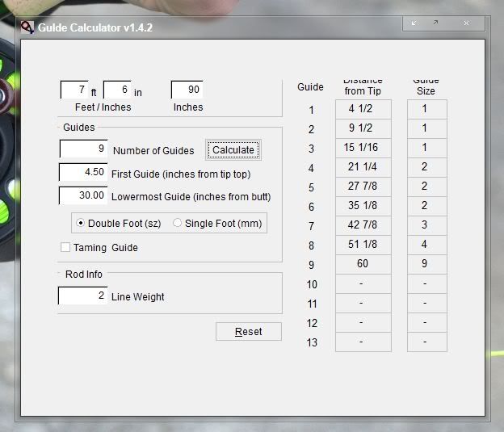The width and height of the screenshot is (504, 432).
Task: Click the minimize arrow icon in title bar
Action: pos(414,23)
